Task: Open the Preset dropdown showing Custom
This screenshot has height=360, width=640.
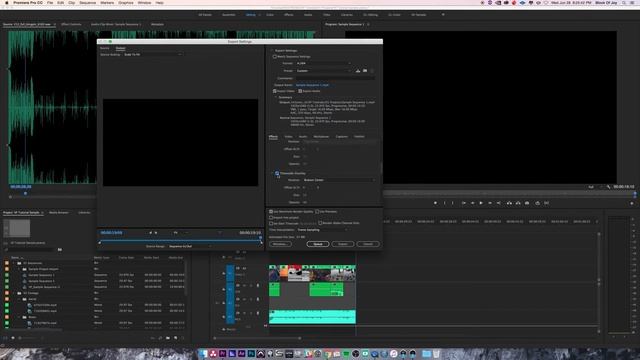Action: click(323, 71)
